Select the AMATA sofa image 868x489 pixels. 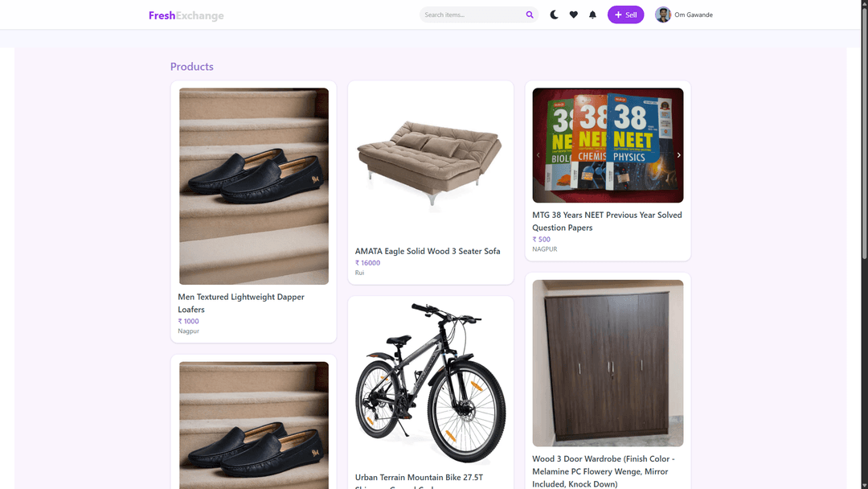pos(430,161)
